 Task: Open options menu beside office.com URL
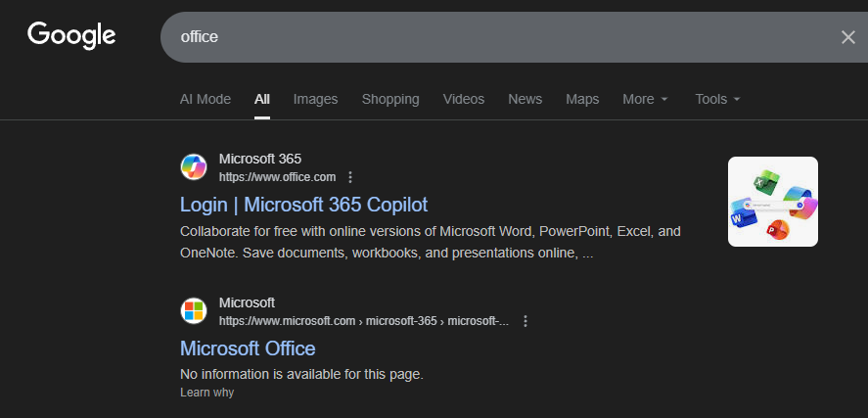point(350,177)
